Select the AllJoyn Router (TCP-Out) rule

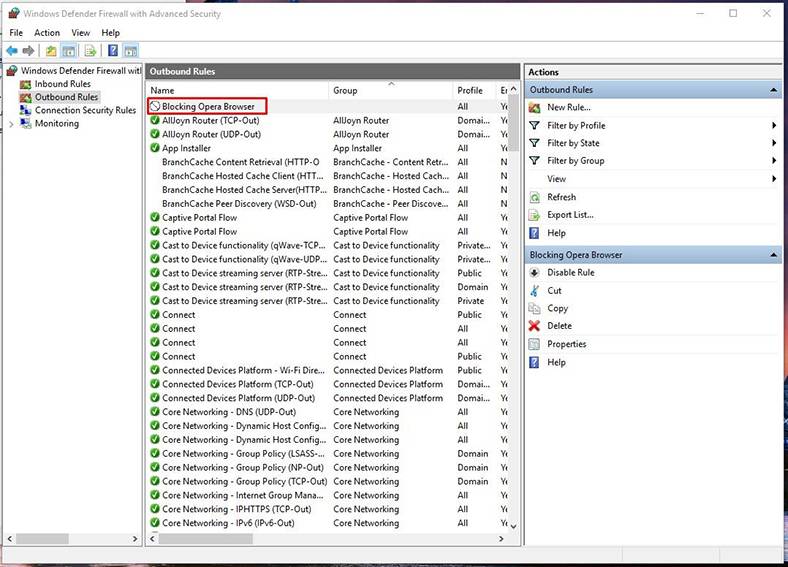click(x=328, y=121)
